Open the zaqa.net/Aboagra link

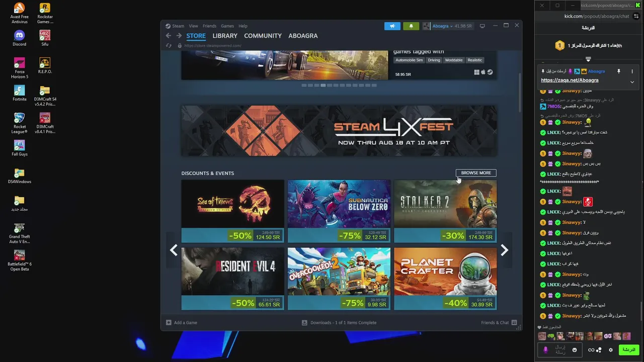(570, 80)
